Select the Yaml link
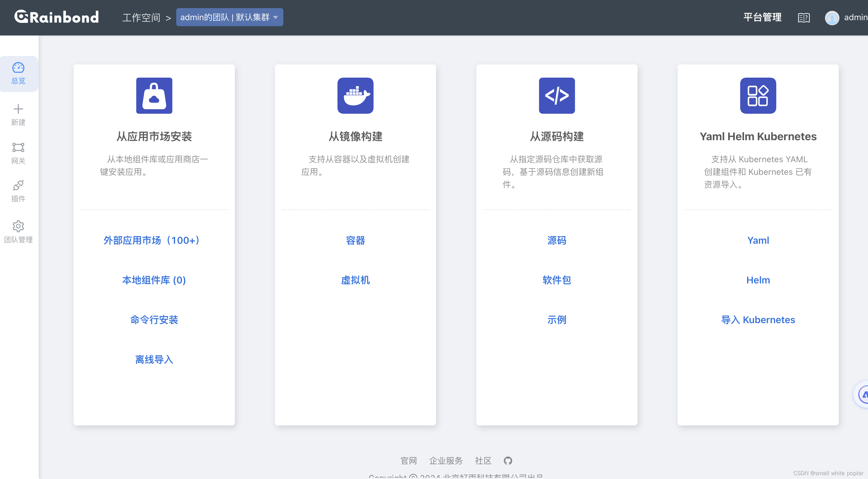The image size is (868, 479). pos(758,240)
